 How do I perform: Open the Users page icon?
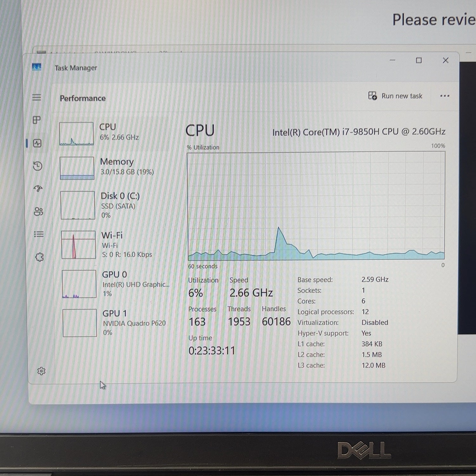(38, 211)
